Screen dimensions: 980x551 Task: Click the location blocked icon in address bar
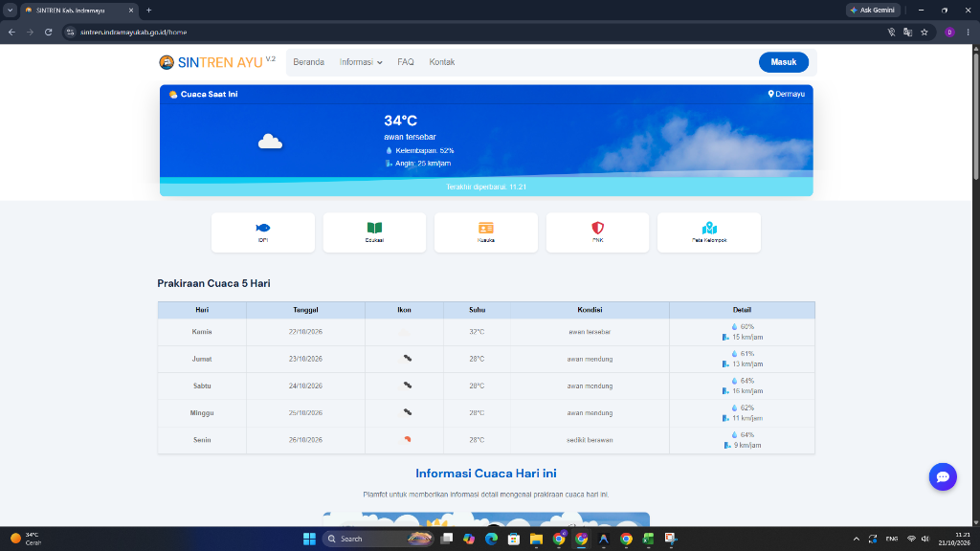pyautogui.click(x=891, y=32)
